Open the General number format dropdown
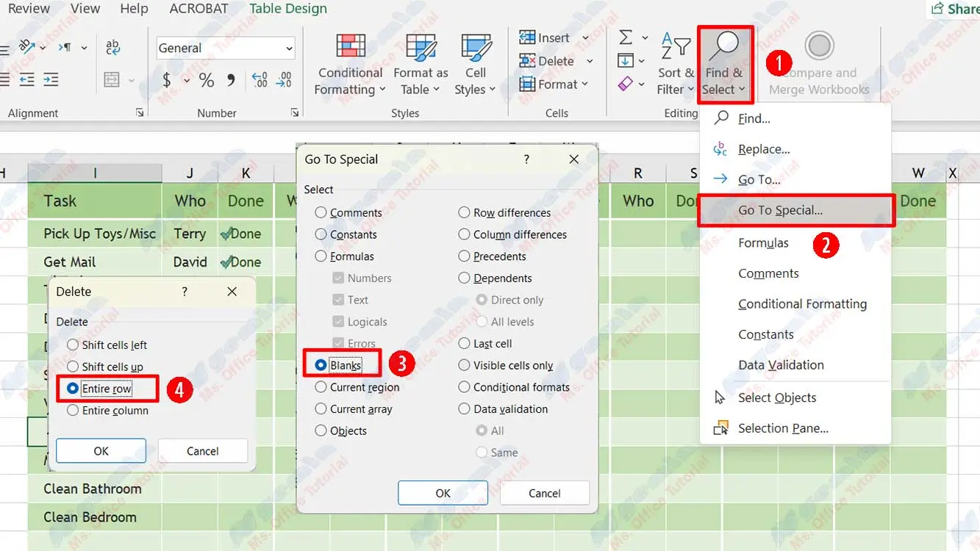The width and height of the screenshot is (980, 551). click(x=289, y=48)
